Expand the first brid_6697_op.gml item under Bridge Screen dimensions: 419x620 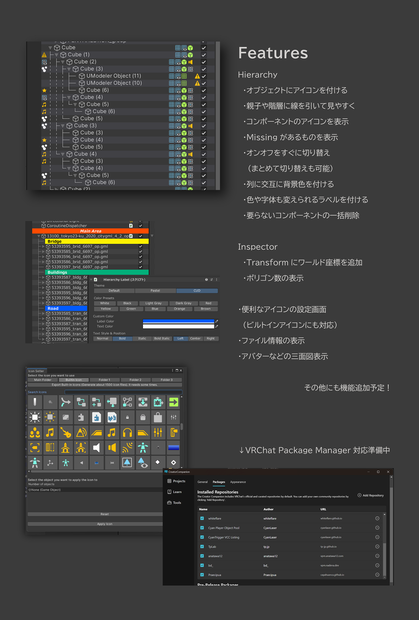click(x=43, y=246)
